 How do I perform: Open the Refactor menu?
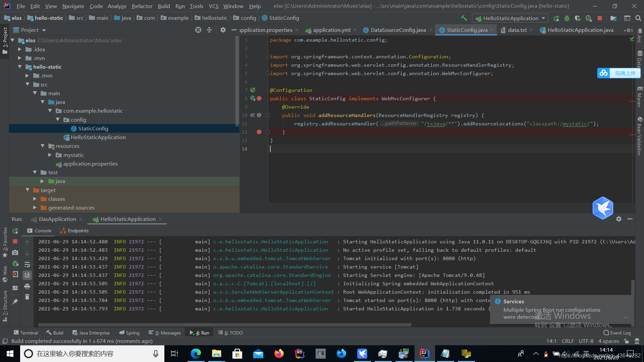(142, 6)
